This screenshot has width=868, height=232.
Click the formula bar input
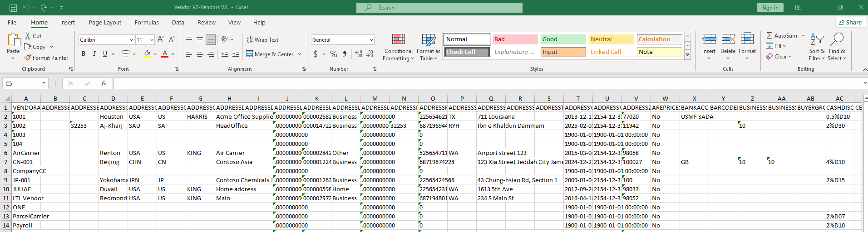tap(488, 83)
